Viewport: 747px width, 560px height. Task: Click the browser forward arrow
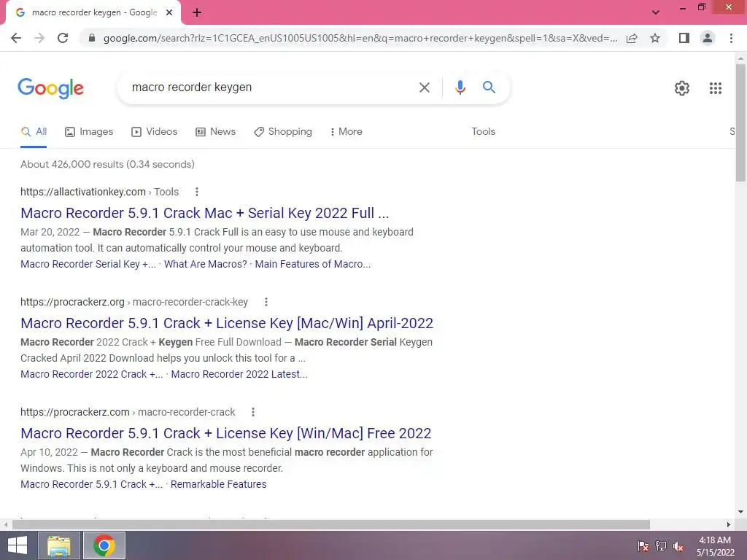39,38
